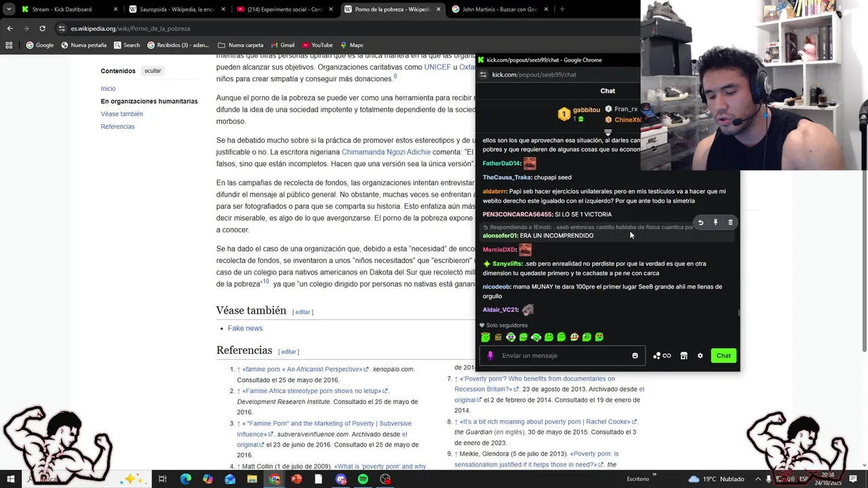Pin the hovered chat message
Screen dimensions: 868x488
[715, 222]
